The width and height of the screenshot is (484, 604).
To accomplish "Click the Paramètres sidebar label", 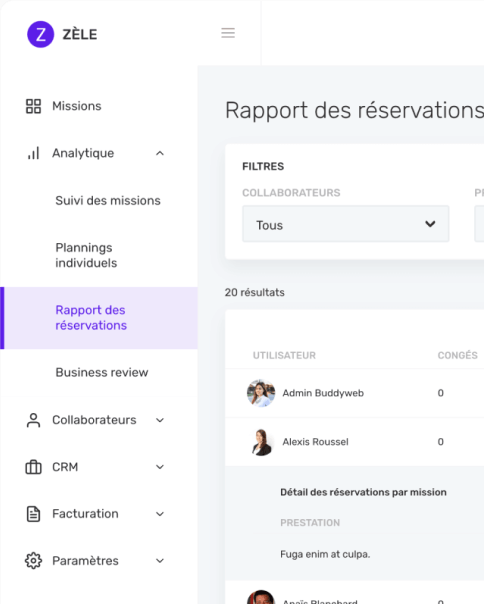I will point(85,561).
